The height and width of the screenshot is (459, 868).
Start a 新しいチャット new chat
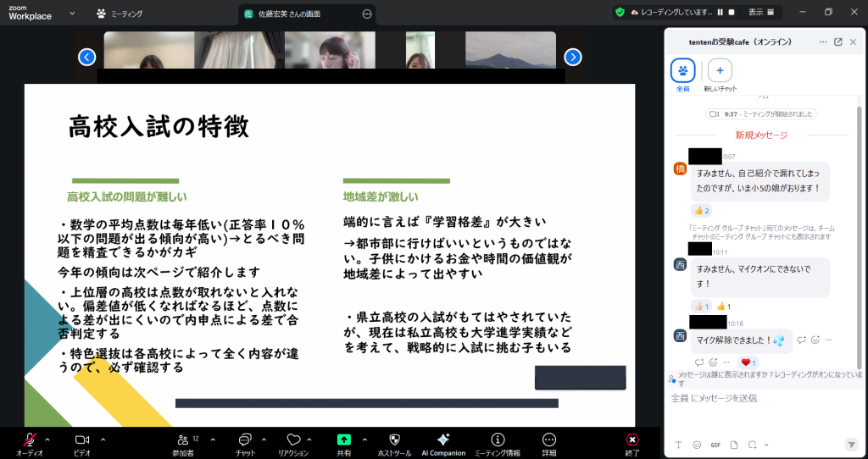(x=720, y=70)
